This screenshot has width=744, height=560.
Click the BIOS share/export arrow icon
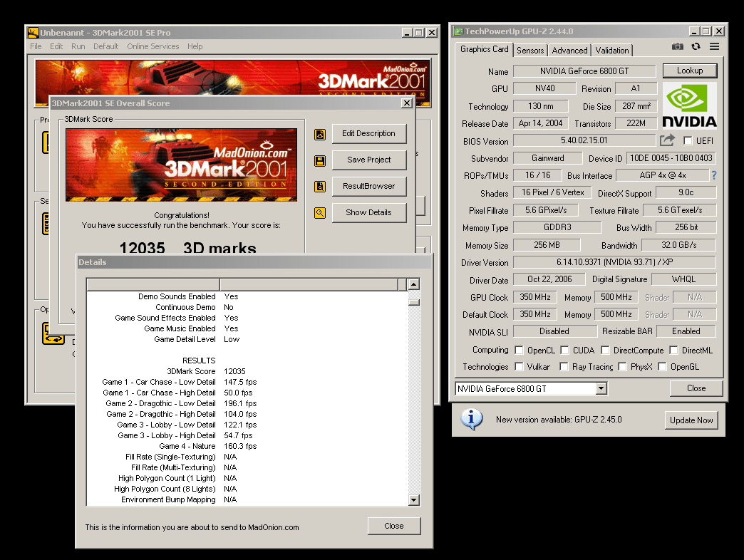(667, 140)
